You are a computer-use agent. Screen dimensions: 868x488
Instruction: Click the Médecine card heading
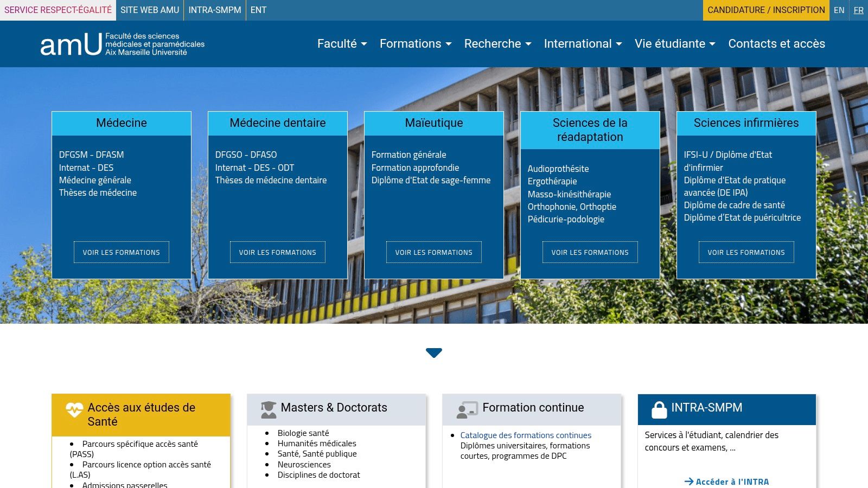click(122, 123)
